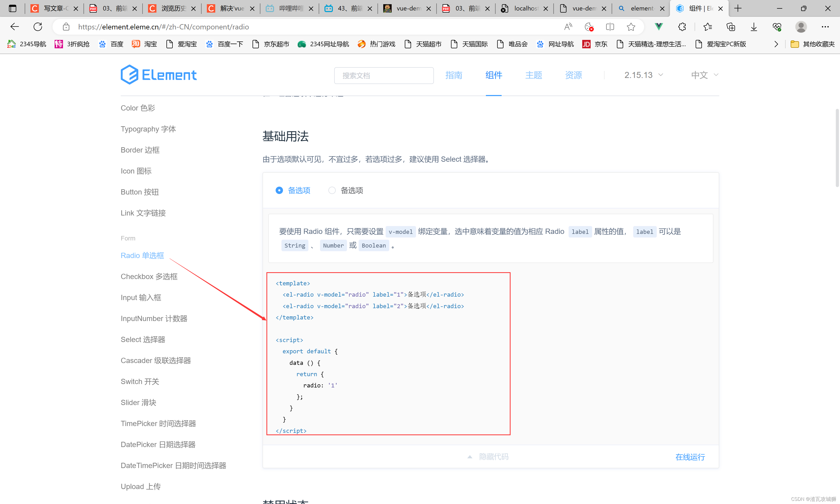Open the 淘宝 bookmark
The image size is (840, 504).
point(144,44)
